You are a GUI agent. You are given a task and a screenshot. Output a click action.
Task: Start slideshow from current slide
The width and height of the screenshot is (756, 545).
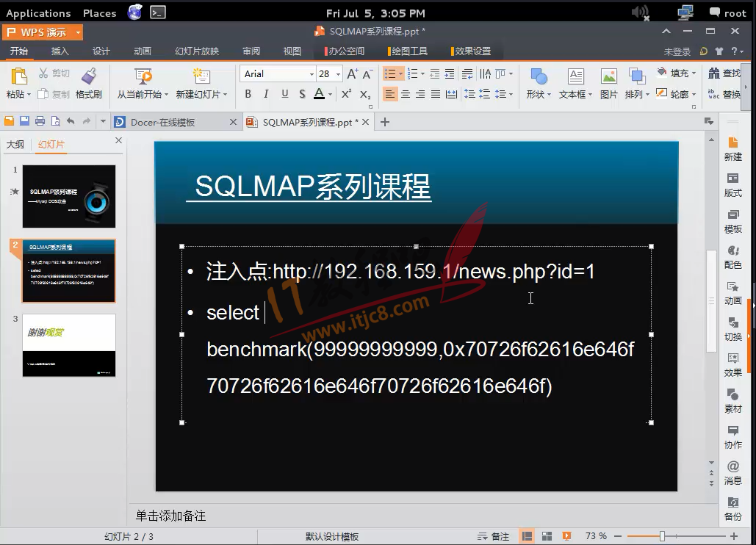point(143,76)
